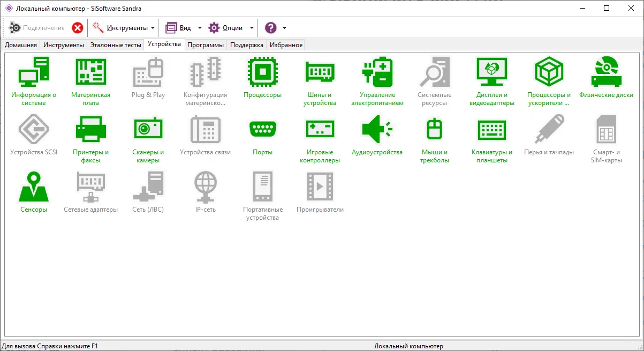Viewport: 644px width, 351px height.
Task: Switch to the Поддержка tab
Action: click(247, 45)
